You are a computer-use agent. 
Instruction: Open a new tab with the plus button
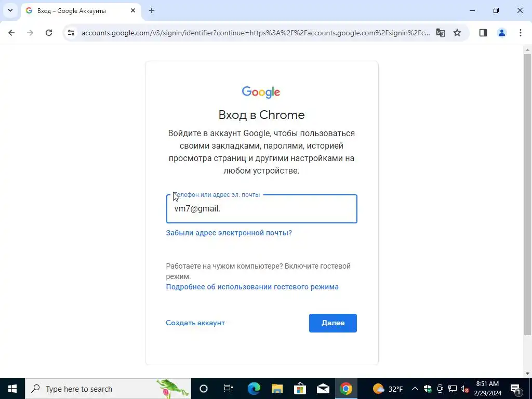pyautogui.click(x=152, y=10)
